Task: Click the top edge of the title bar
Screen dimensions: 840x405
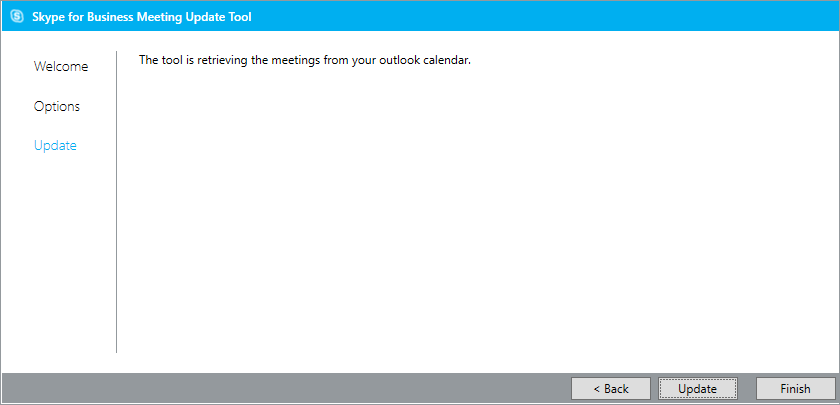Action: click(420, 1)
